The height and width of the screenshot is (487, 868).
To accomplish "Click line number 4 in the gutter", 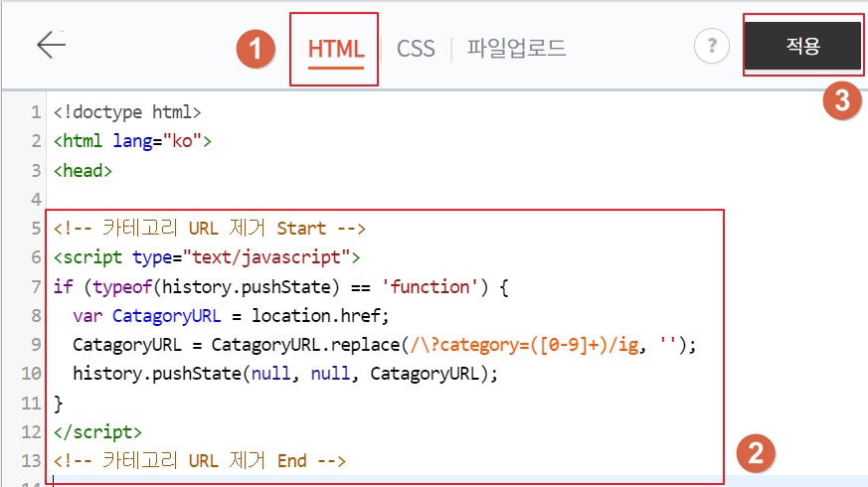I will 36,199.
